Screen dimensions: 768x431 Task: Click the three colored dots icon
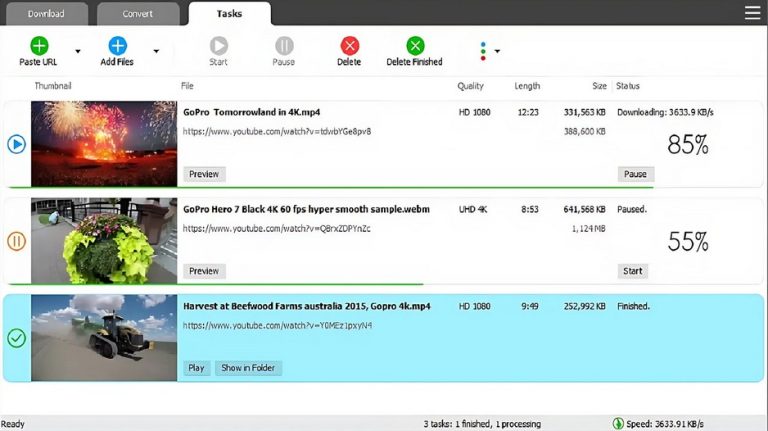tap(483, 51)
